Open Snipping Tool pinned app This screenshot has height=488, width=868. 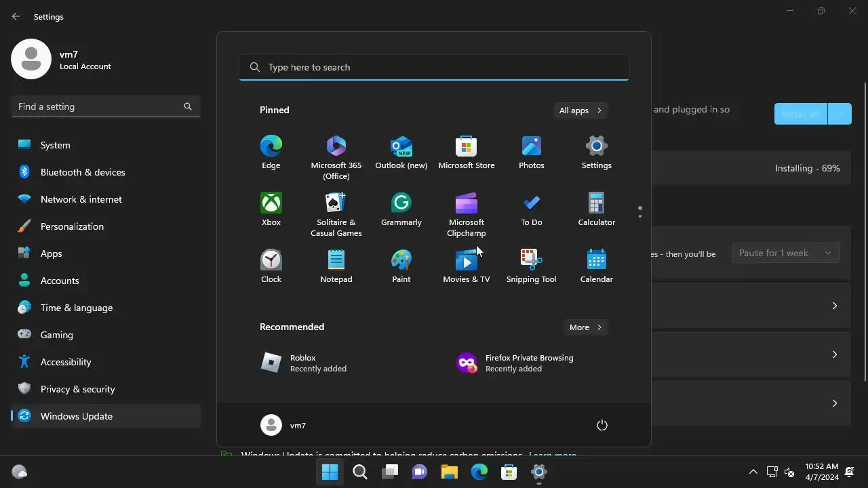531,266
